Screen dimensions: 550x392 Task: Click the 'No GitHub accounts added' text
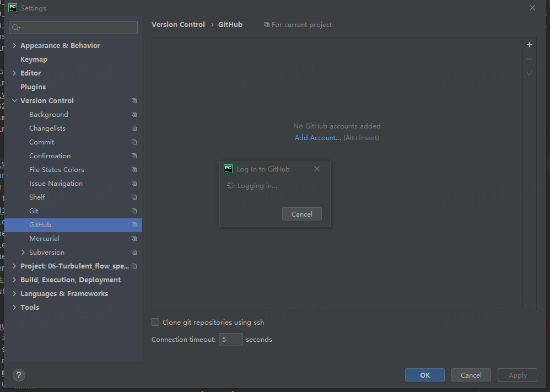pos(337,126)
